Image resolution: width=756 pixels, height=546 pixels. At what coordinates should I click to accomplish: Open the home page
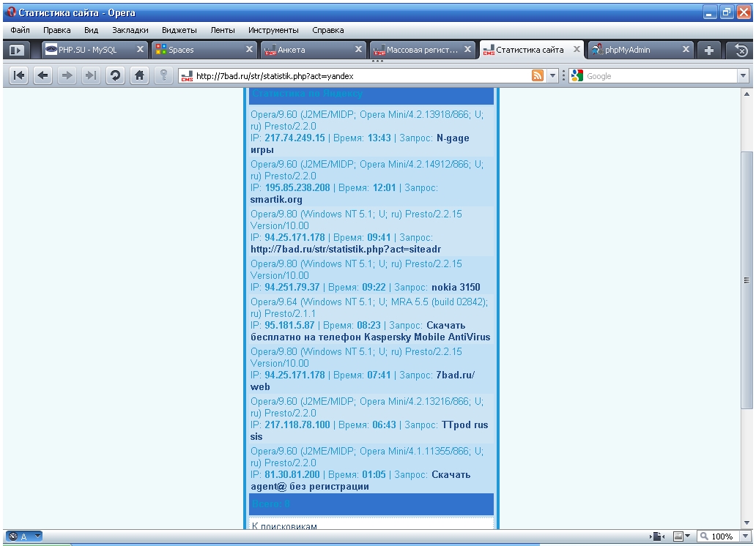[x=139, y=75]
